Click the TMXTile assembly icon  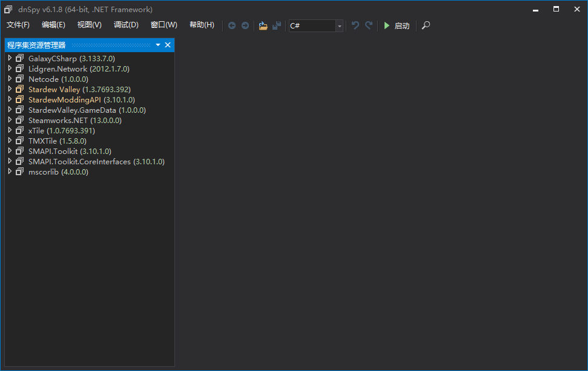coord(19,141)
